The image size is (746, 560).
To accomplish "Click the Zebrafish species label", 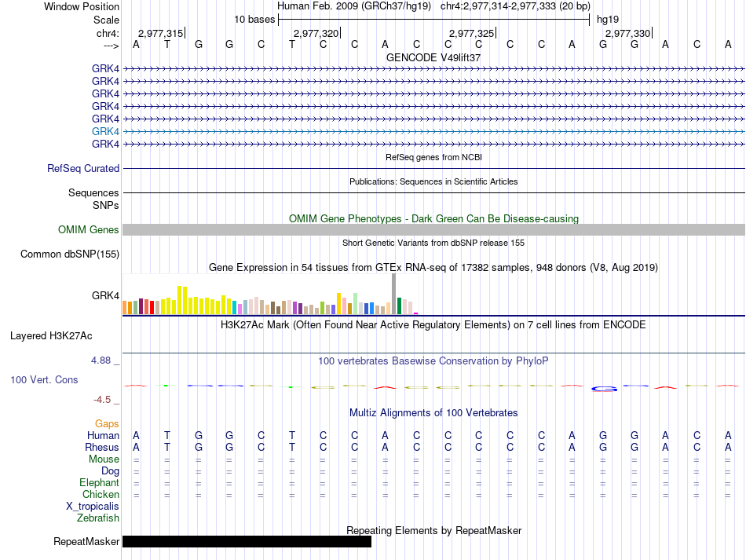I will [98, 518].
